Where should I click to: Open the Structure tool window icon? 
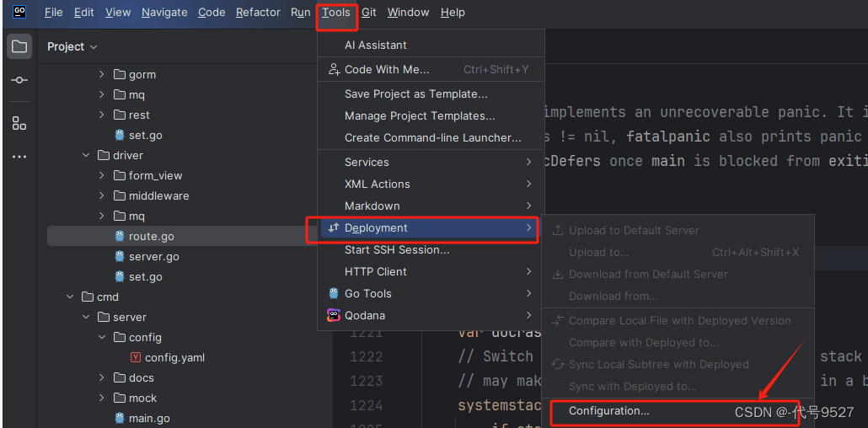[x=19, y=123]
